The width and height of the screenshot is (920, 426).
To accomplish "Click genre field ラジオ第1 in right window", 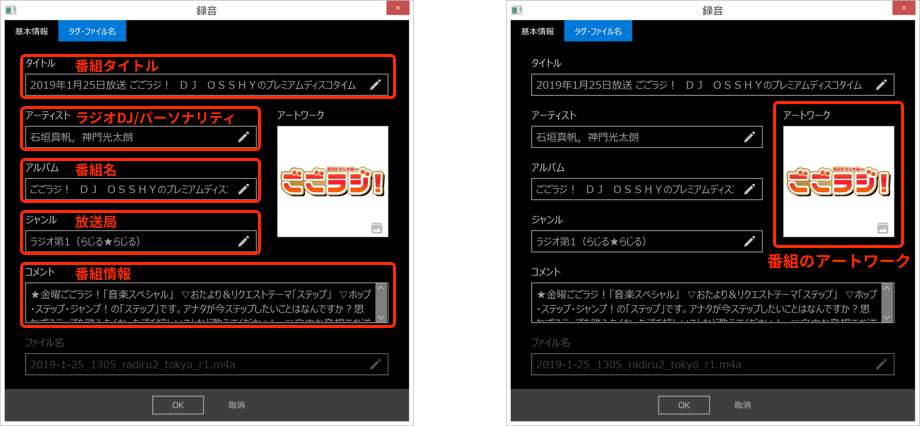I will 647,241.
